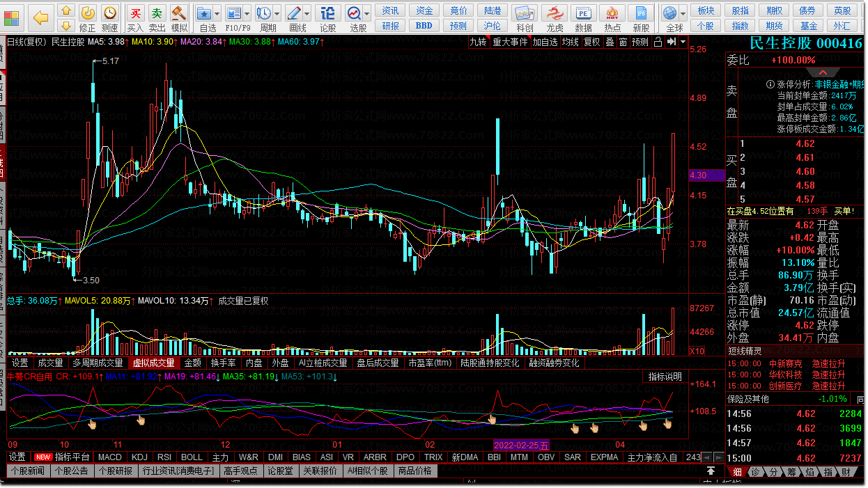Open the 热点 hot topics flame icon

[x=613, y=18]
